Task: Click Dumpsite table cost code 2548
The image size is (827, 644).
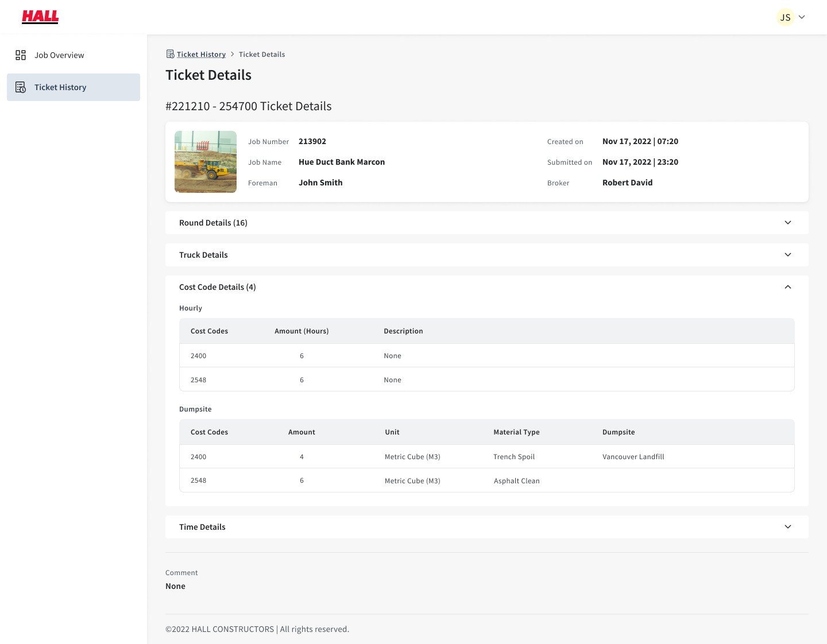Action: (199, 480)
